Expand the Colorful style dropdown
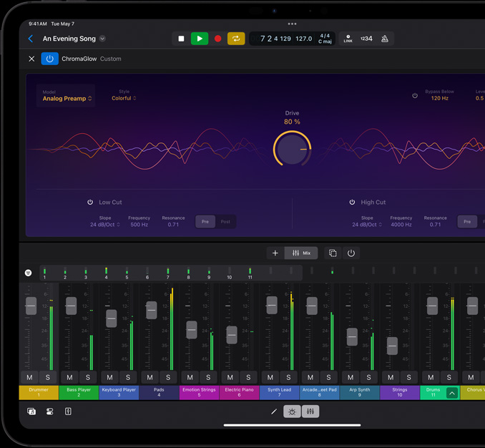The width and height of the screenshot is (485, 448). 124,99
